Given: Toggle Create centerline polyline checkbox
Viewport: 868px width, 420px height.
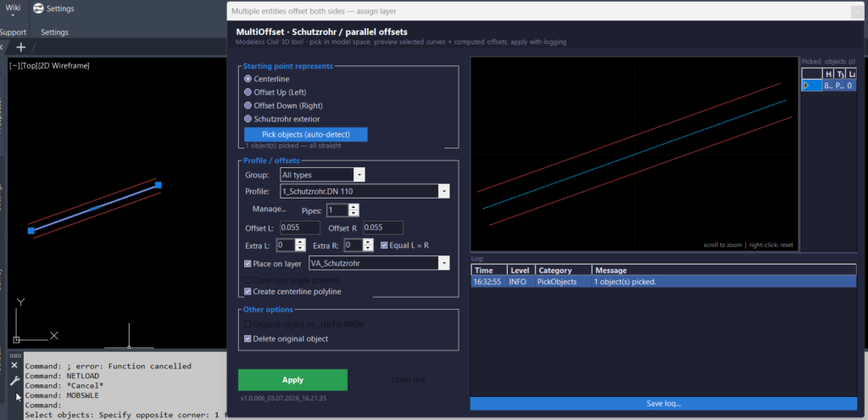Looking at the screenshot, I should click(x=248, y=291).
